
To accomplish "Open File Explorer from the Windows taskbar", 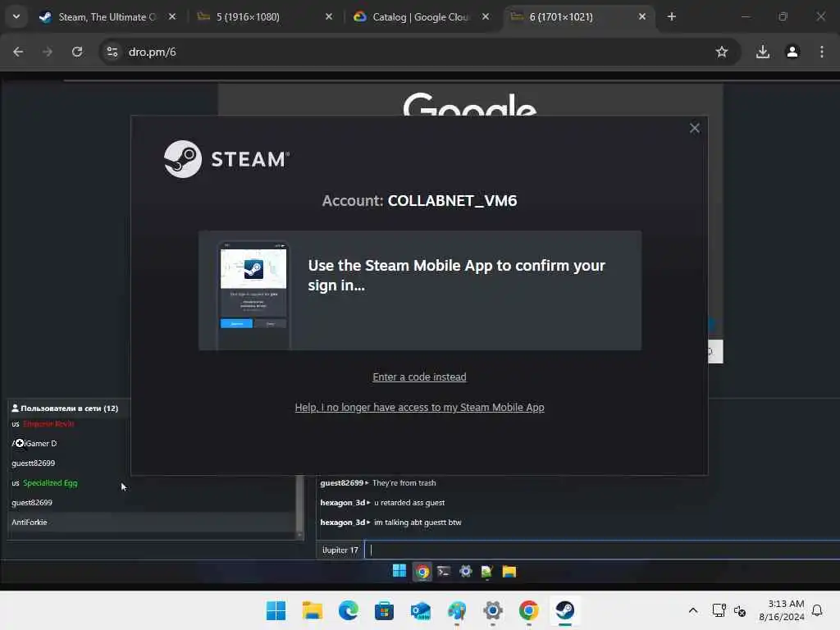I will [313, 610].
